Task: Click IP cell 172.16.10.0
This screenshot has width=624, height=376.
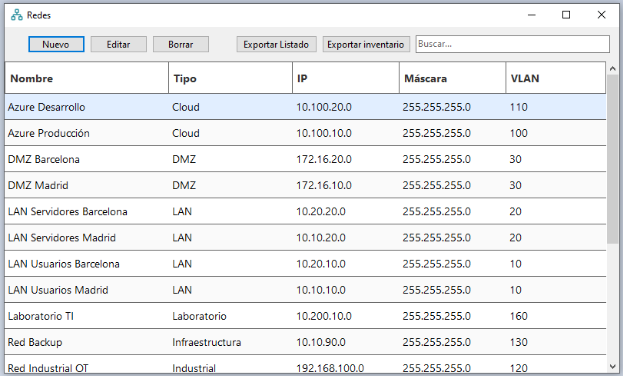Action: (324, 185)
